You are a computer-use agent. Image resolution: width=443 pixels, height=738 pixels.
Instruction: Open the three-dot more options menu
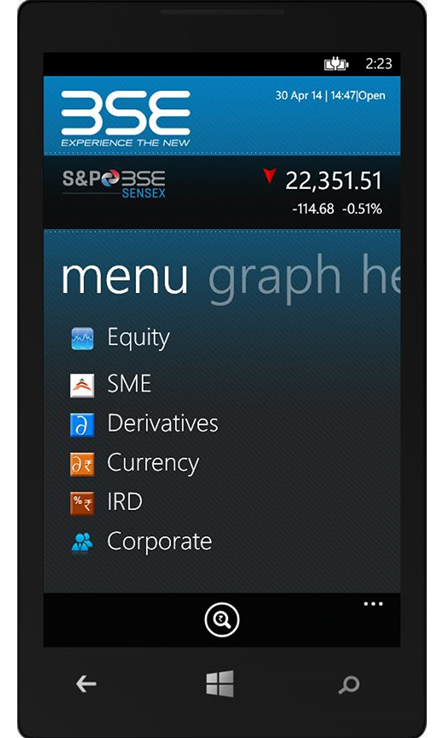click(x=373, y=604)
